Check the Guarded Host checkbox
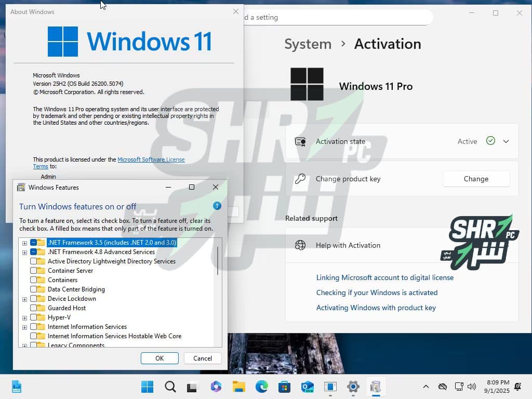The width and height of the screenshot is (532, 399). pyautogui.click(x=33, y=308)
